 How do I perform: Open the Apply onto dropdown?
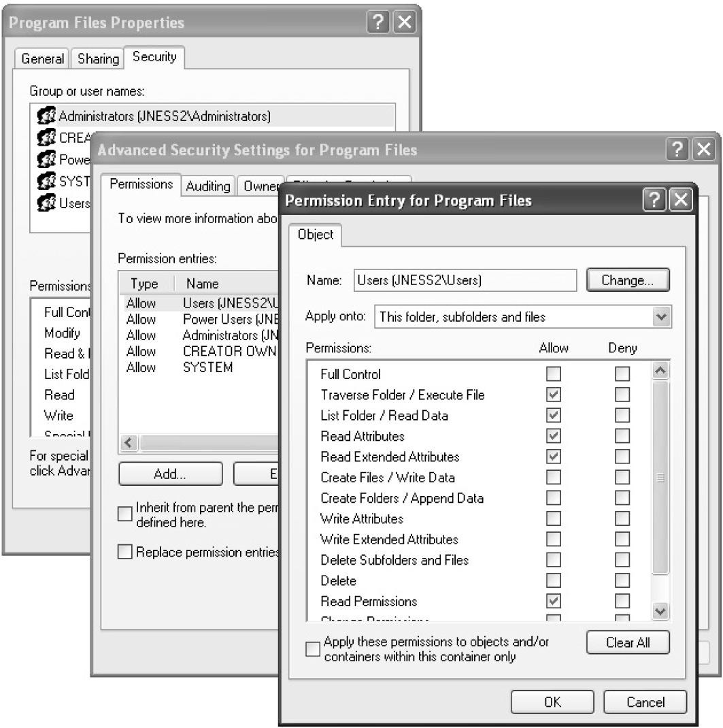coord(661,317)
